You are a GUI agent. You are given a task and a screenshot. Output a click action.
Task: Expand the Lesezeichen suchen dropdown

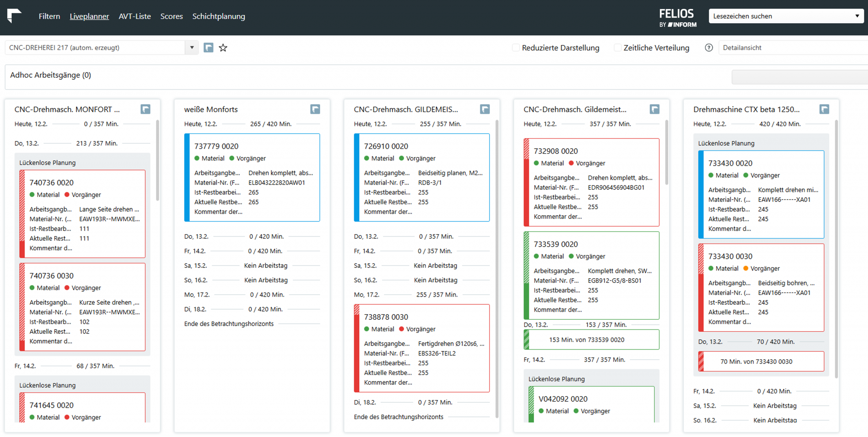click(x=786, y=16)
